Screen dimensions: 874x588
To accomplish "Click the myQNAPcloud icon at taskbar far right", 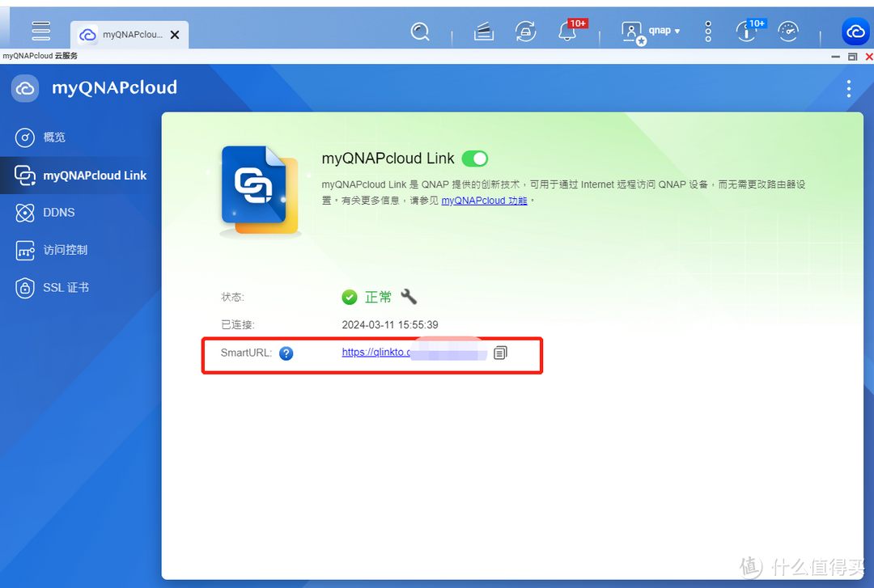I will (x=855, y=32).
